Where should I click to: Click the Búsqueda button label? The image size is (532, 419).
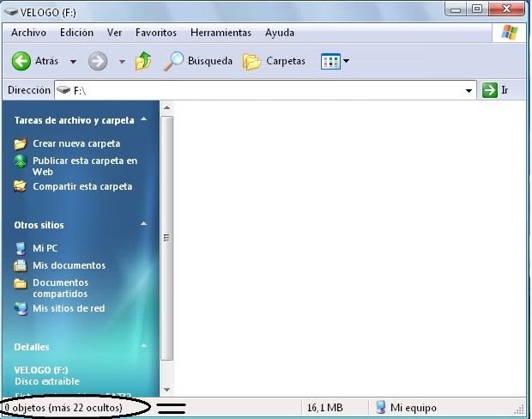pos(210,61)
